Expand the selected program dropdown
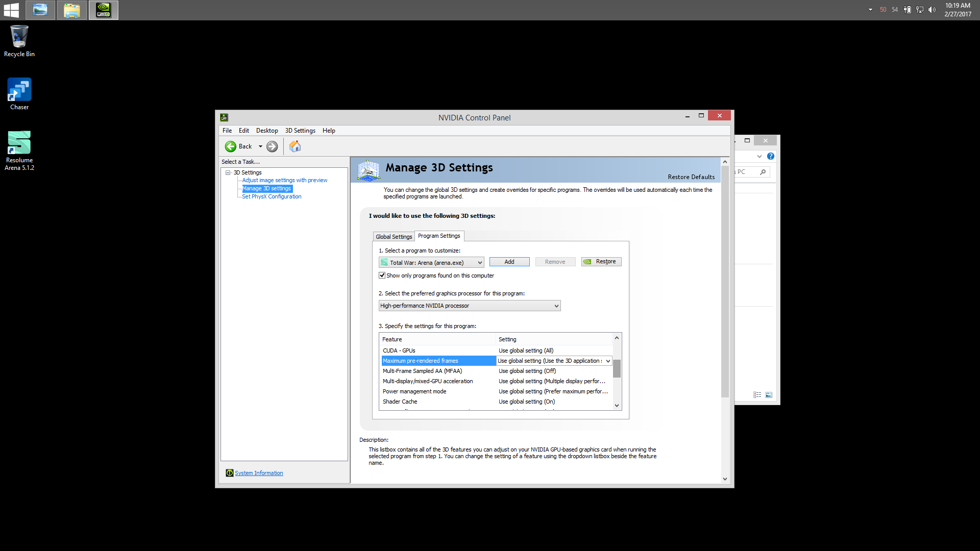 [479, 262]
